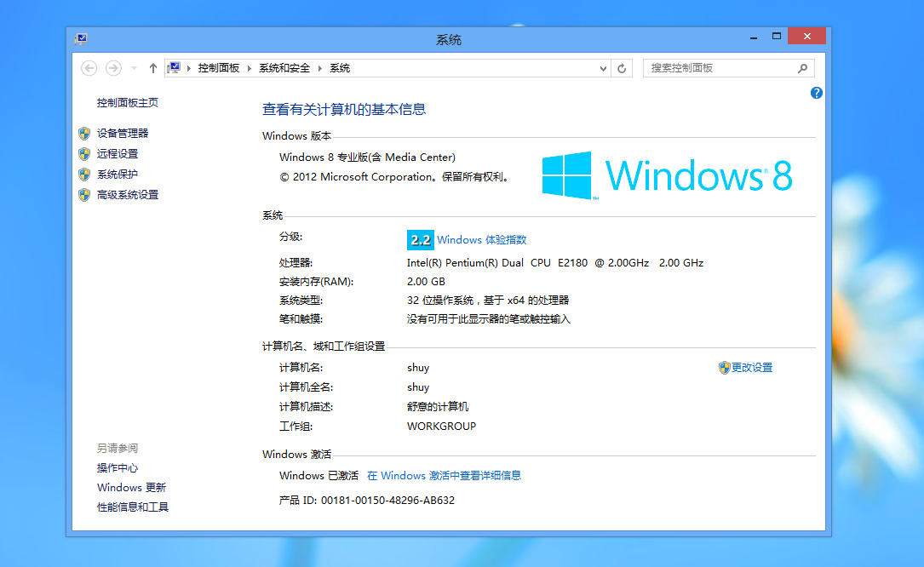924x567 pixels.
Task: Open 设备管理器
Action: pos(123,133)
